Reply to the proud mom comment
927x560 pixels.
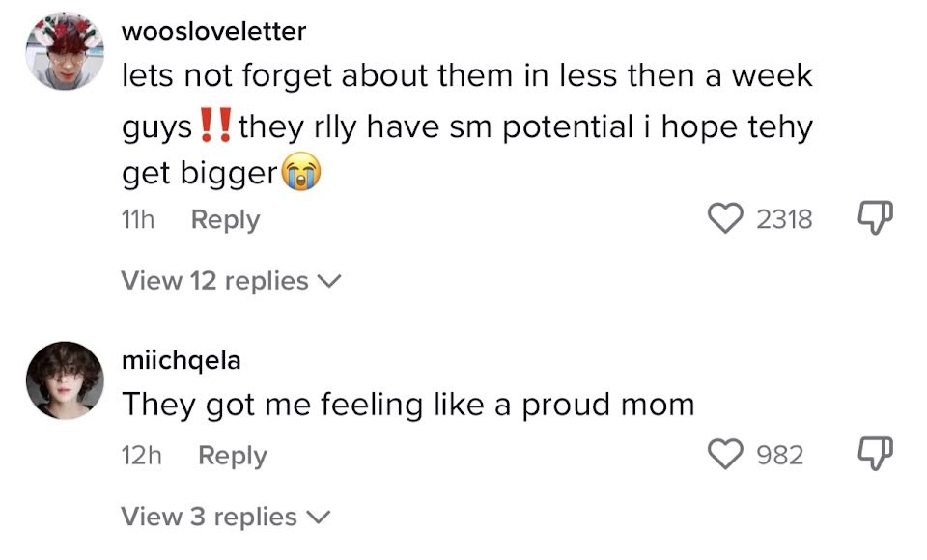coord(232,456)
